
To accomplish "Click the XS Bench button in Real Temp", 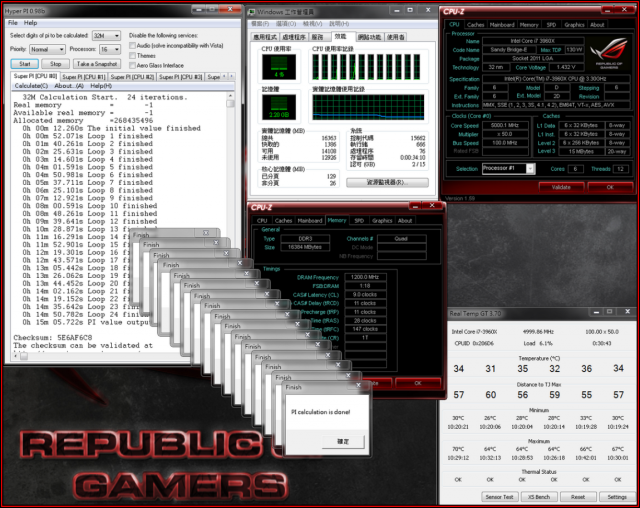I will [x=539, y=497].
